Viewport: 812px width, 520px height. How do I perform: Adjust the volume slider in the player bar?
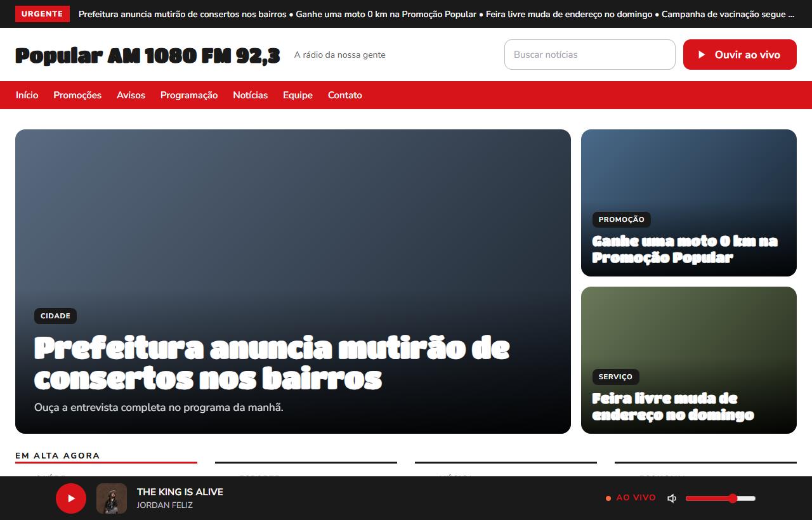(721, 498)
